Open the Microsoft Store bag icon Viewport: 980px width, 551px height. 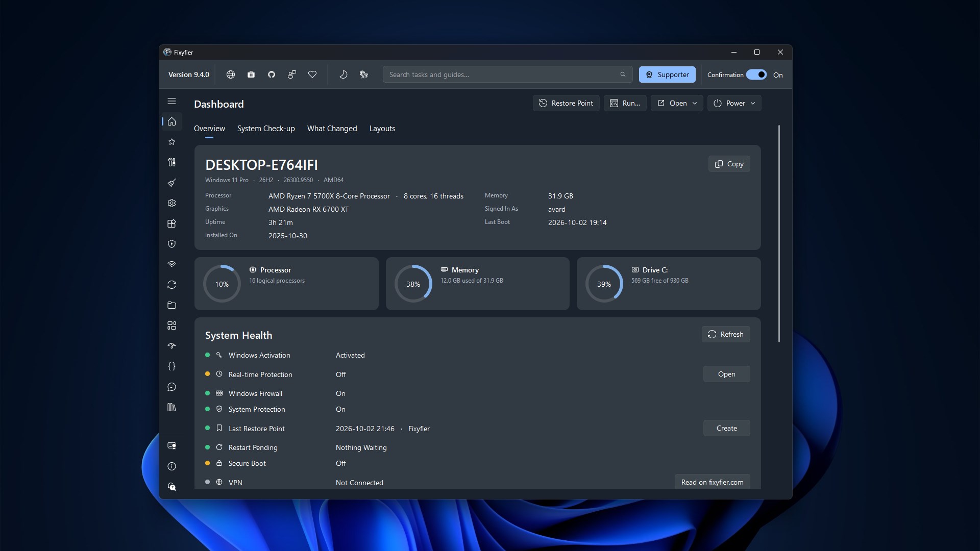[x=251, y=74]
